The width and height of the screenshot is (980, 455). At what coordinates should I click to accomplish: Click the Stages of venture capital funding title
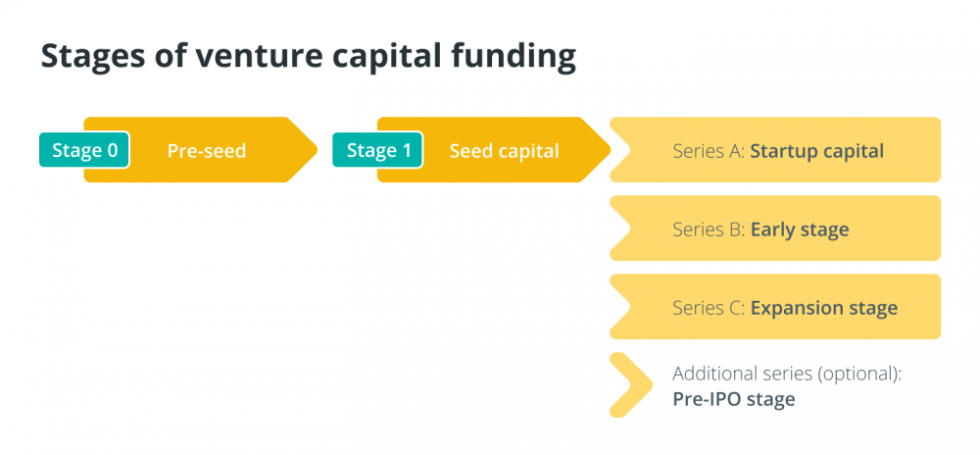(308, 57)
